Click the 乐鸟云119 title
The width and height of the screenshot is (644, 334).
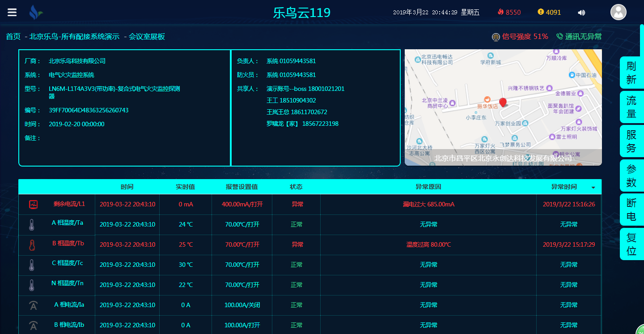[x=302, y=13]
